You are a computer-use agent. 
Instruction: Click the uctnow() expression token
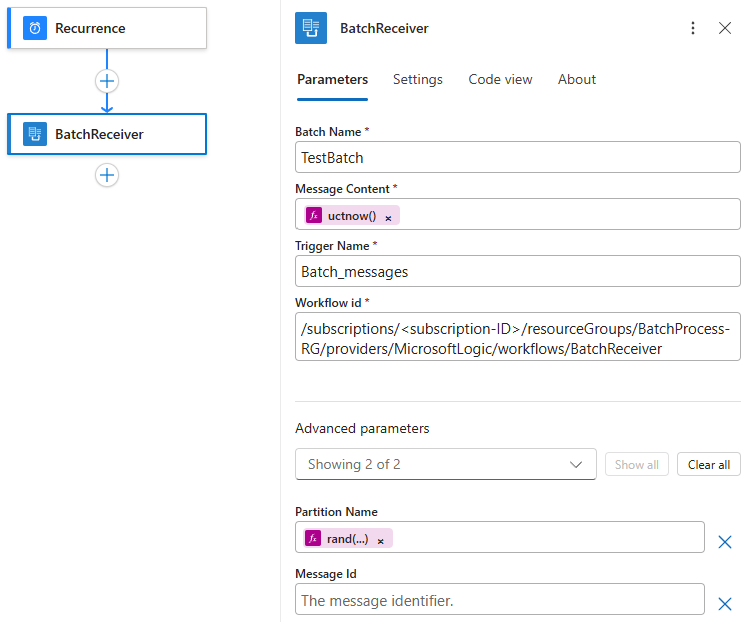[x=352, y=215]
